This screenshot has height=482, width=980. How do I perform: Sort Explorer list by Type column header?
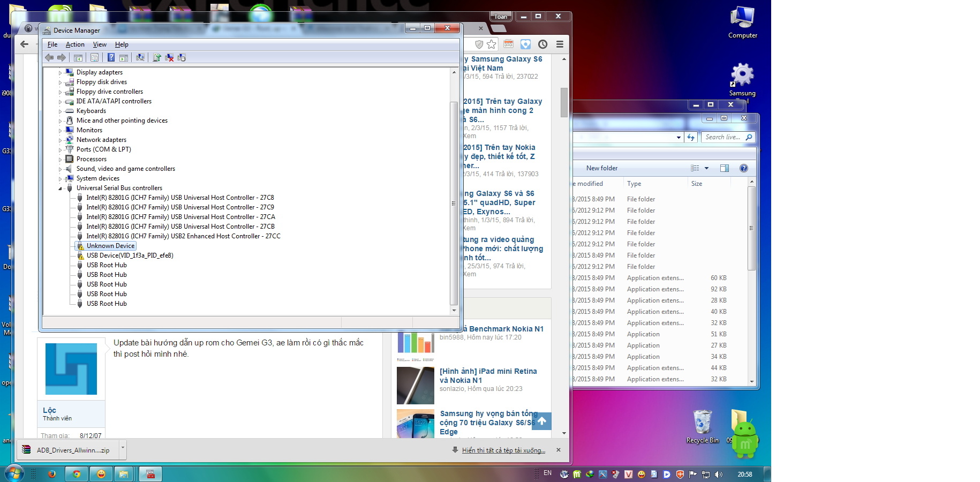[x=634, y=184]
